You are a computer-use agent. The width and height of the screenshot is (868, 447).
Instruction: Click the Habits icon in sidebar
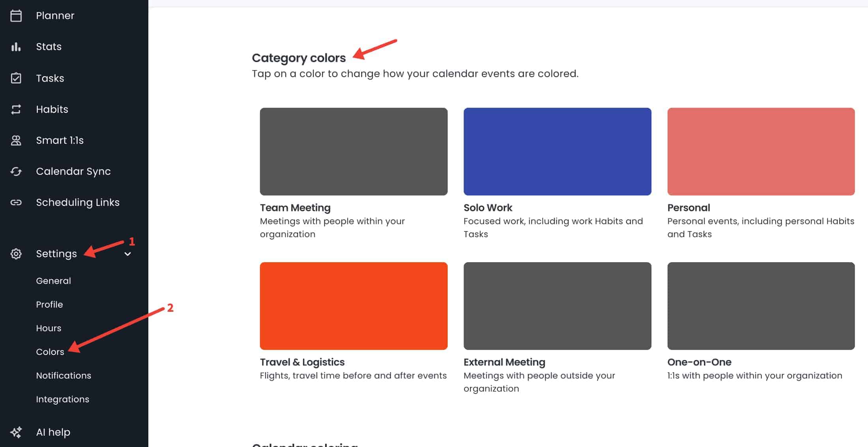point(16,109)
